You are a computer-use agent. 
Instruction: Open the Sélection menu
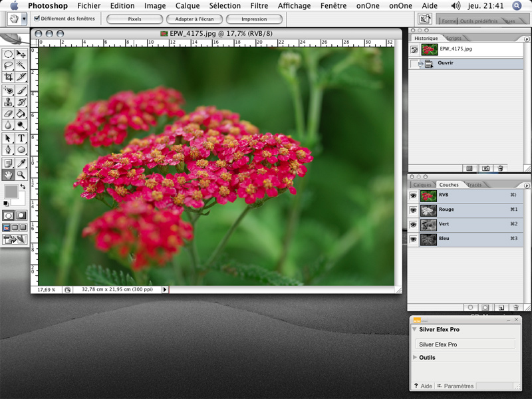[x=225, y=6]
